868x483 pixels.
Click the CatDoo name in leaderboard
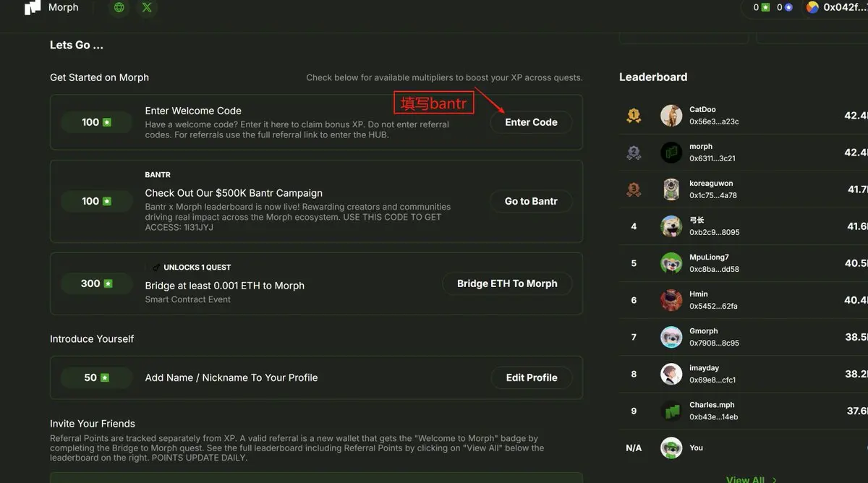pos(702,110)
